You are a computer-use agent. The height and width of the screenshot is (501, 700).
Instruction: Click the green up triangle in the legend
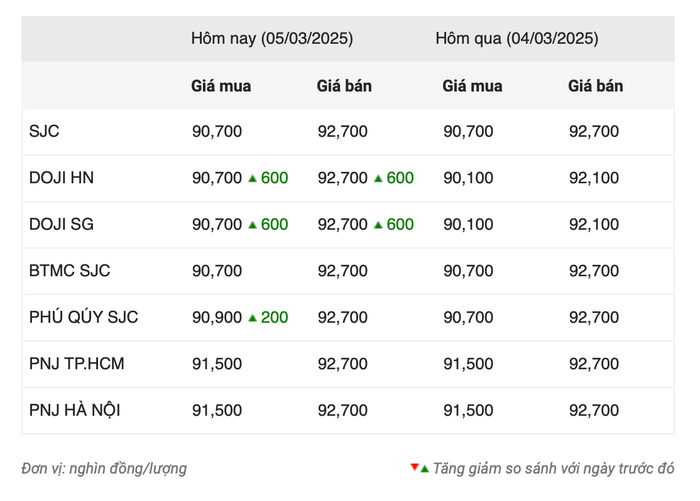(x=425, y=469)
